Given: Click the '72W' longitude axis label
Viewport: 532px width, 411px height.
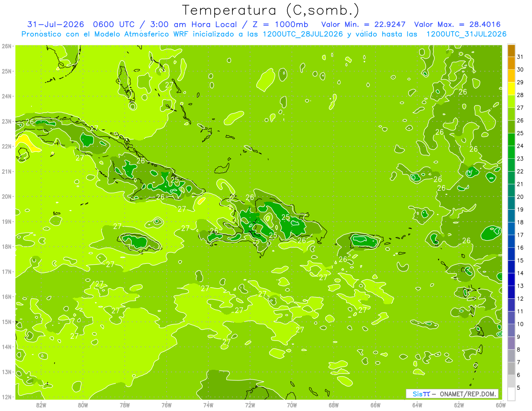Looking at the screenshot, I should click(x=250, y=405).
